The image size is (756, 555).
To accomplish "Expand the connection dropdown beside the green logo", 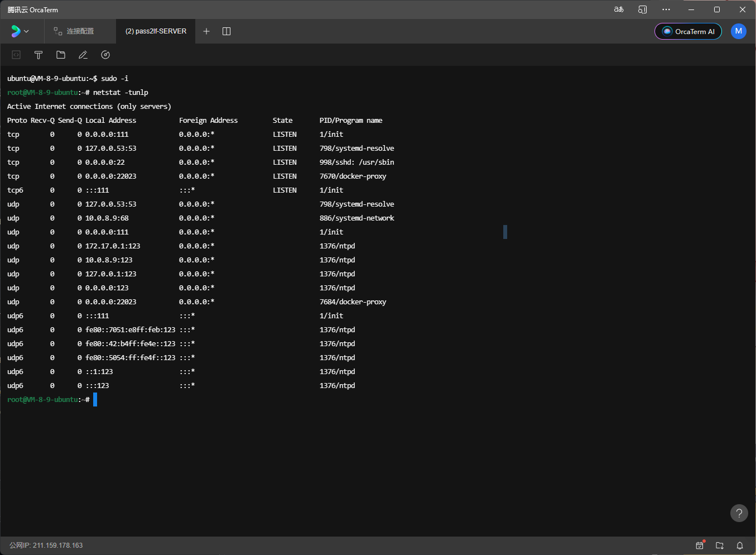I will 26,31.
